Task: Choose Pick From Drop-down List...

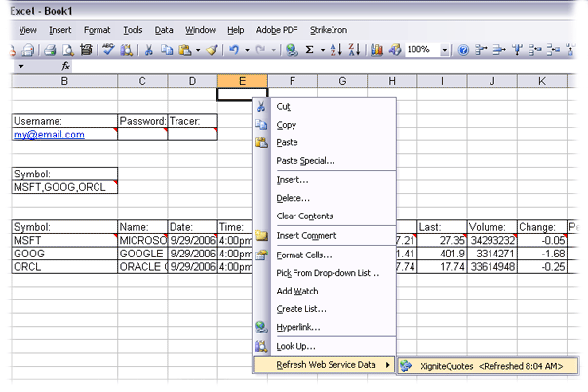Action: click(x=325, y=273)
